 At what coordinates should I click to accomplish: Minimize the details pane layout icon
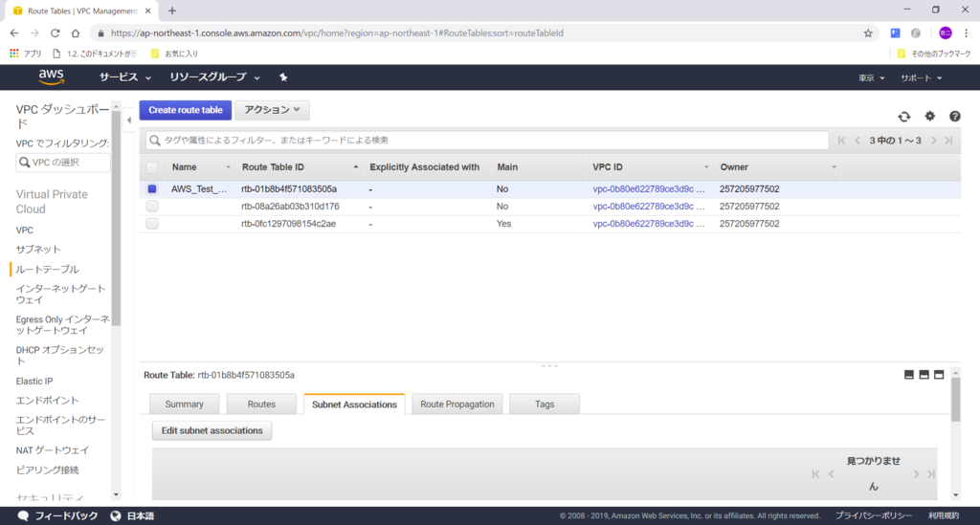[x=909, y=375]
